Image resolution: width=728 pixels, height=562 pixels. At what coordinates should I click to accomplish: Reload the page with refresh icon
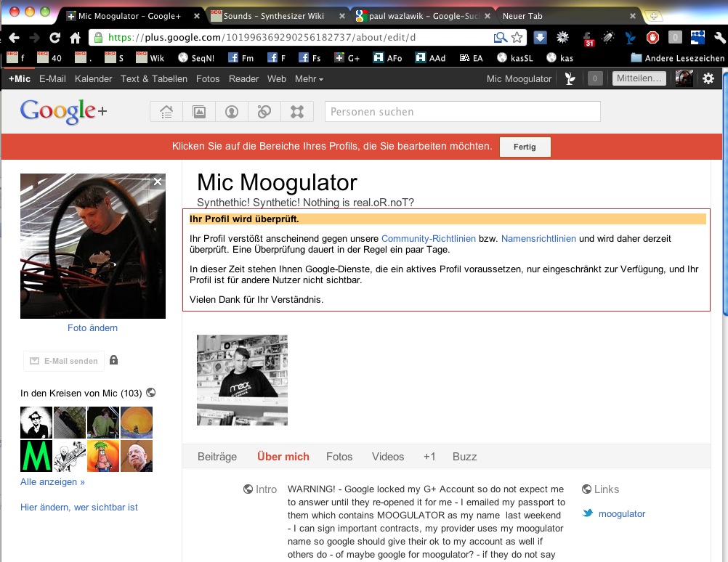point(54,38)
